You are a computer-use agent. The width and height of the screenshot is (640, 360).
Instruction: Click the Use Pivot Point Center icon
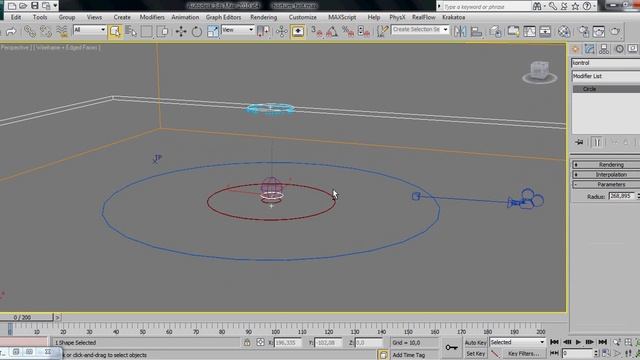click(263, 31)
